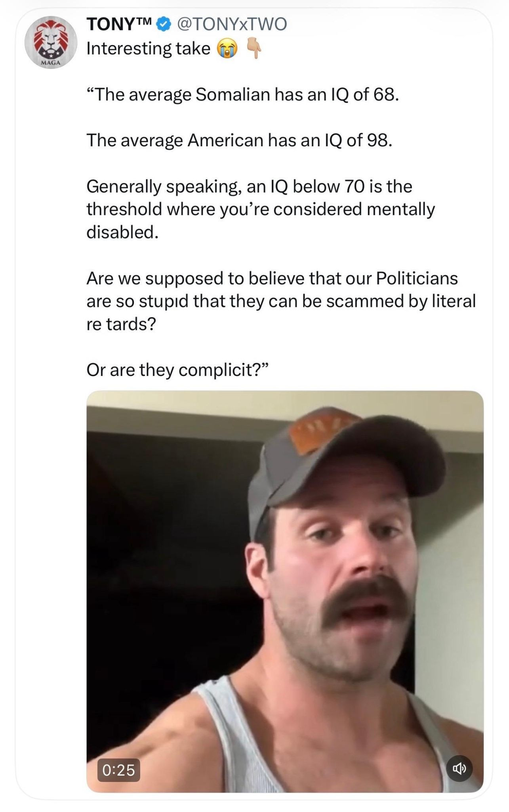Click the 0:25 video duration badge

point(118,770)
